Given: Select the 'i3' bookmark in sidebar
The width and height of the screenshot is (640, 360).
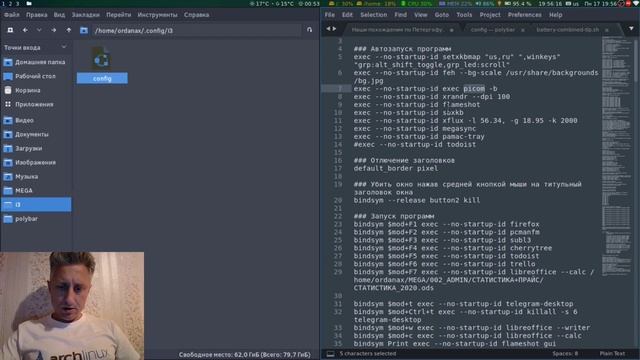Looking at the screenshot, I should pos(36,204).
